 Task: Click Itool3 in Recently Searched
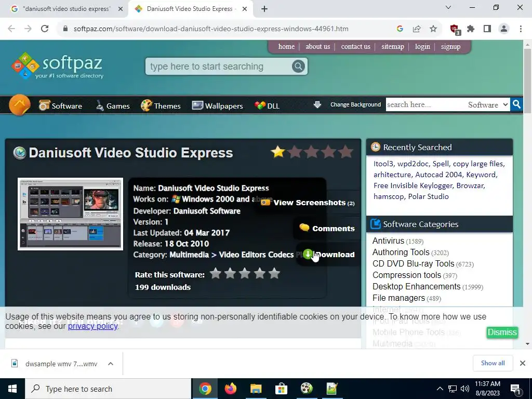pyautogui.click(x=383, y=164)
